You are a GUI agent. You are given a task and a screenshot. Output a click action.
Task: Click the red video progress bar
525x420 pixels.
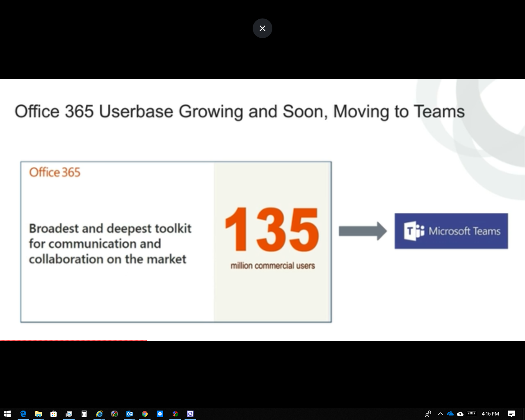pos(73,340)
